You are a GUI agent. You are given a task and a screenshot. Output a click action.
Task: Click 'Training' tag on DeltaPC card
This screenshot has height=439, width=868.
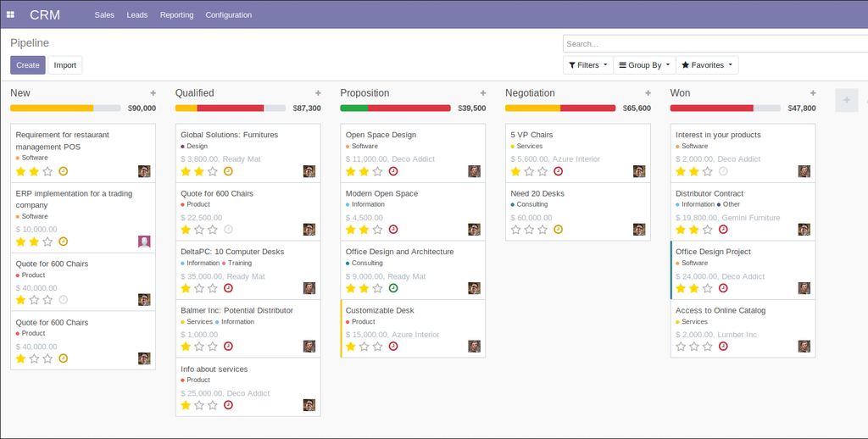pyautogui.click(x=240, y=263)
